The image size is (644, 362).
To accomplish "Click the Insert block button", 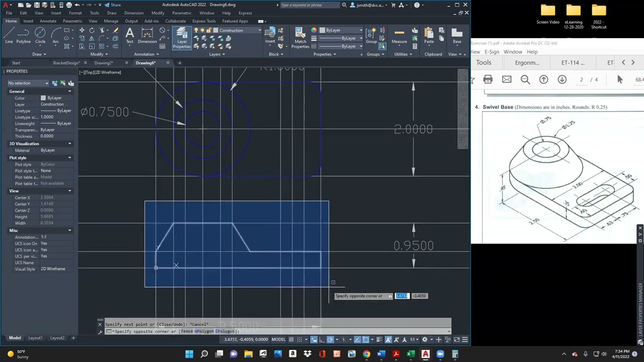I will tap(270, 36).
